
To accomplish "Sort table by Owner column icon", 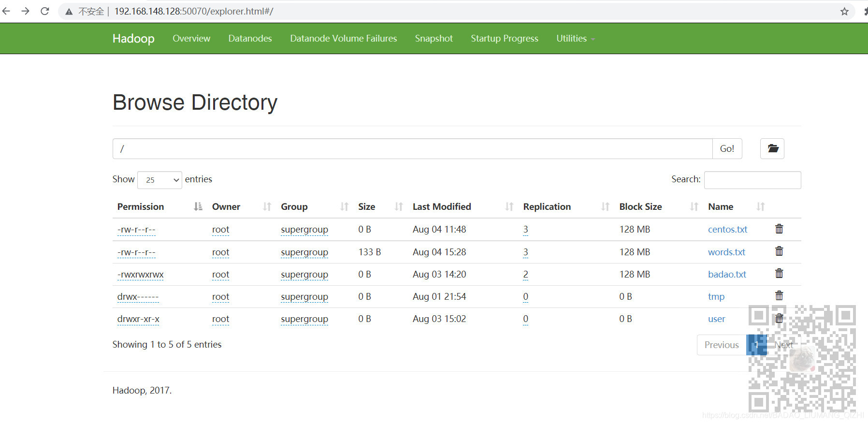I will [267, 206].
